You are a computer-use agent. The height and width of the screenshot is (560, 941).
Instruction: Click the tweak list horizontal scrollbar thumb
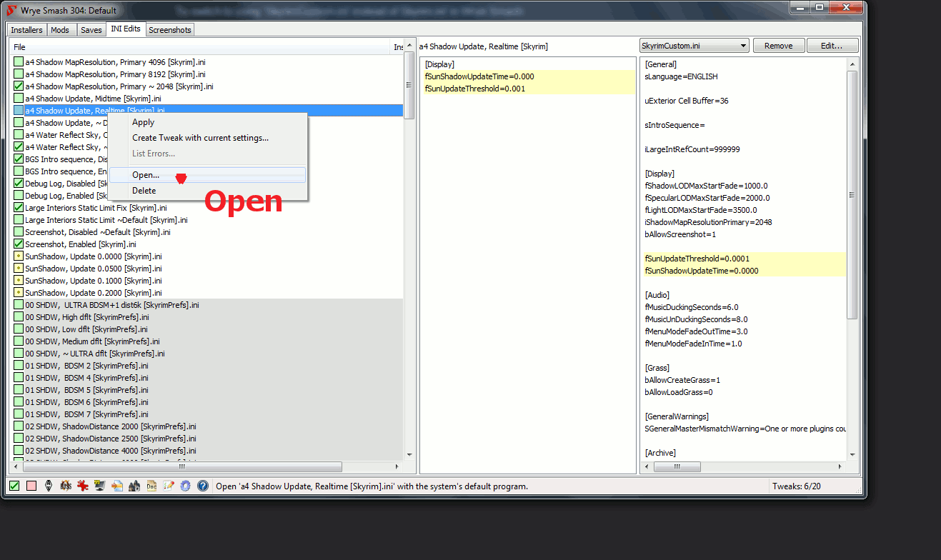pos(181,466)
